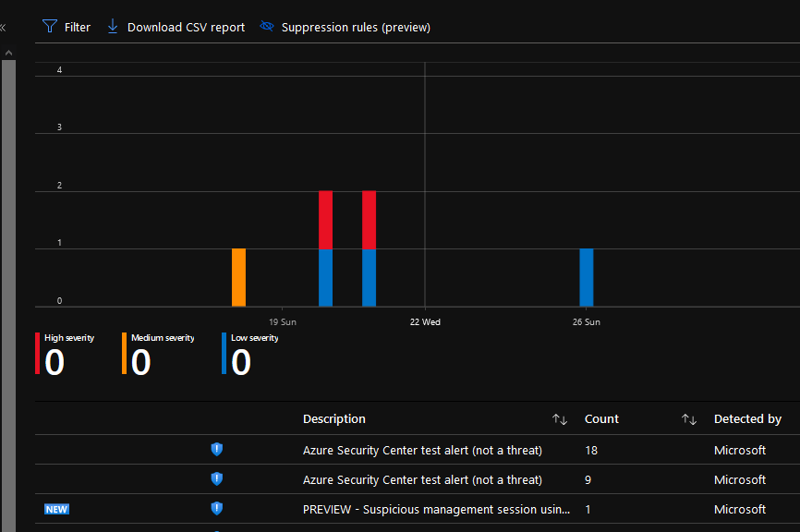Viewport: 800px width, 532px height.
Task: Click the orange medium severity bar in the chart
Action: 238,277
